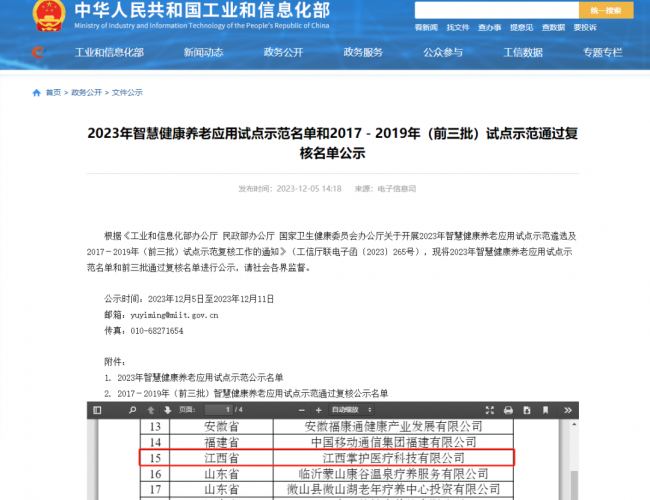
Task: Go to the previous PDF page
Action: point(151,410)
